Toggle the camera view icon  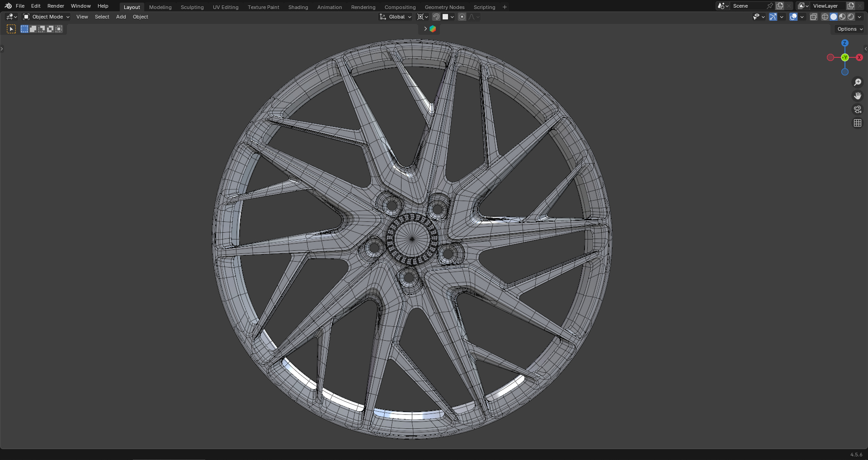(858, 109)
